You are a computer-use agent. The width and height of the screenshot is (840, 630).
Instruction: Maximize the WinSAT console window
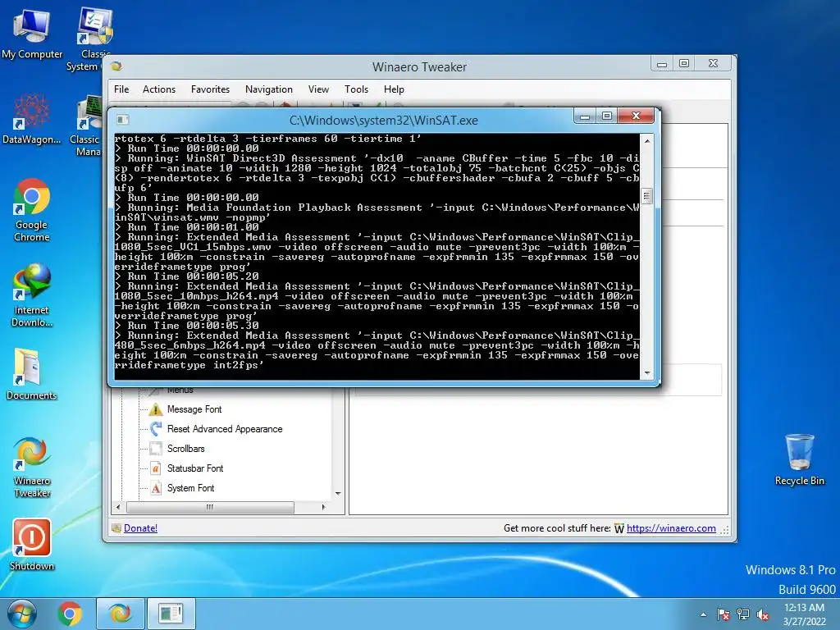[607, 116]
